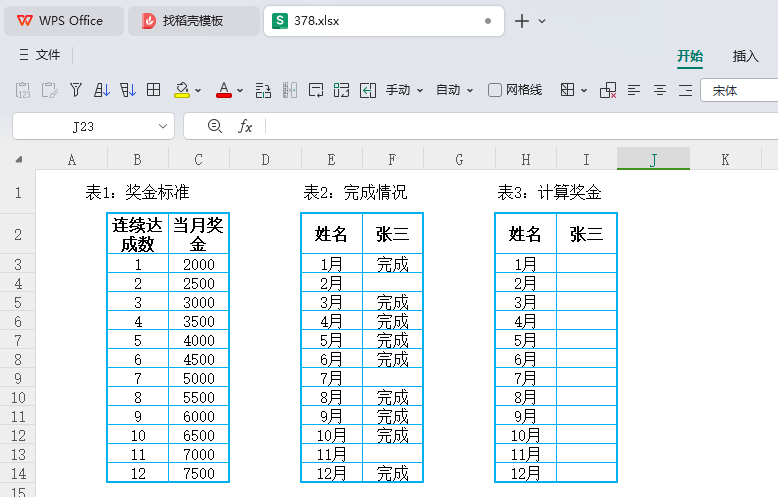The width and height of the screenshot is (778, 497).
Task: Click the paste format clipboard brush icon
Action: pos(49,90)
